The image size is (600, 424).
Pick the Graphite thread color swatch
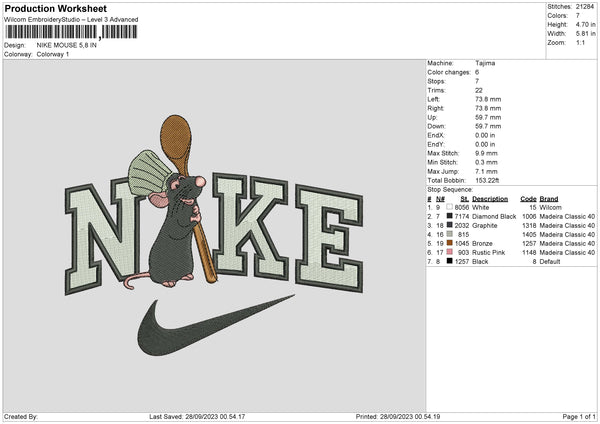click(x=449, y=225)
